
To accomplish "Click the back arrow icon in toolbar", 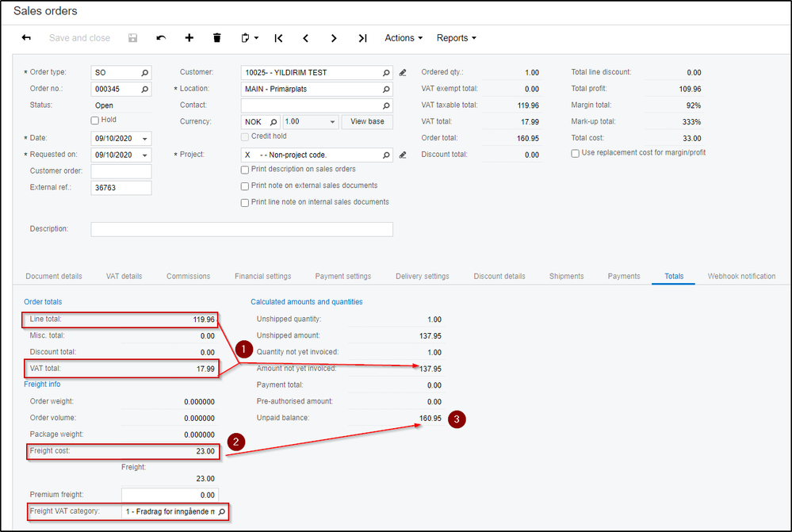I will (x=26, y=38).
